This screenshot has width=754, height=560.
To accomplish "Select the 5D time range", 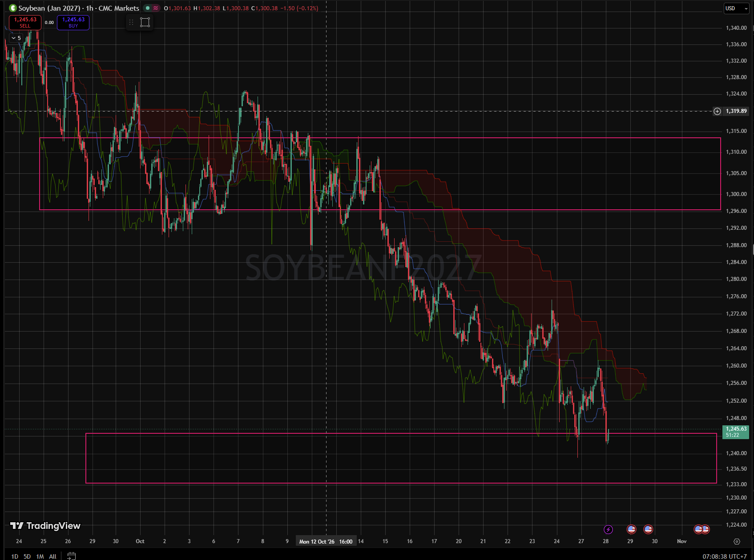I will [27, 556].
